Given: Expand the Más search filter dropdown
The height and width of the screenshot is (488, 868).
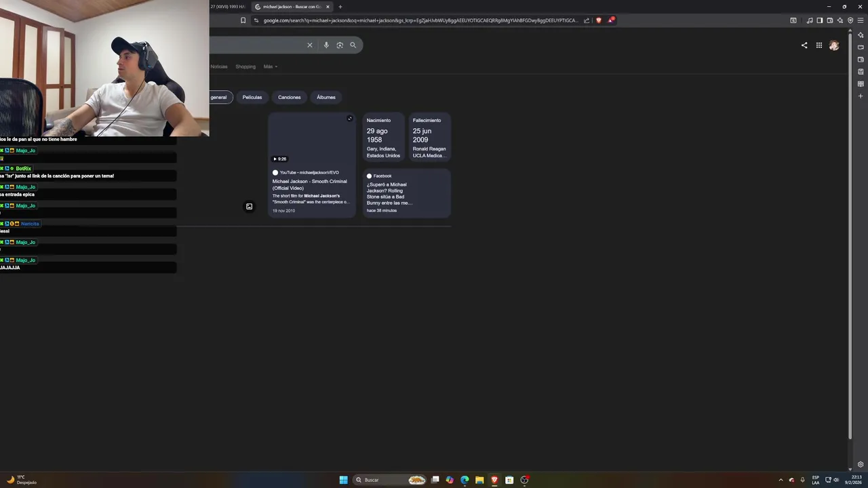Looking at the screenshot, I should [x=271, y=66].
